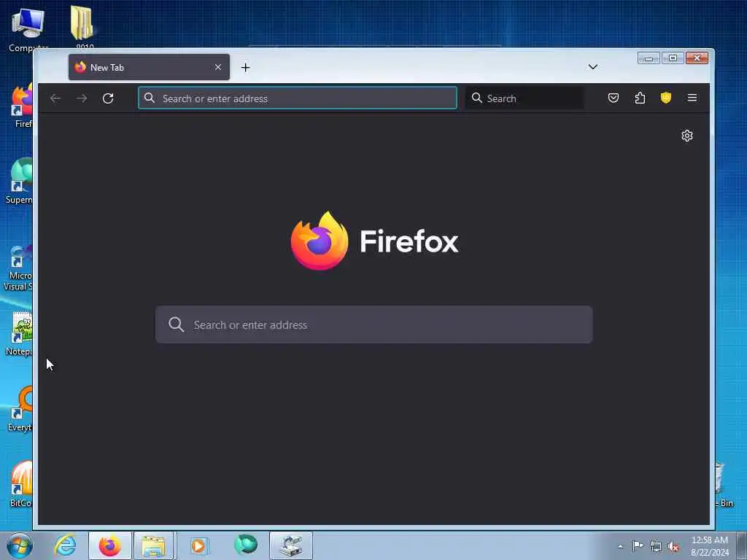747x560 pixels.
Task: Launch Internet Explorer from taskbar
Action: click(x=65, y=545)
